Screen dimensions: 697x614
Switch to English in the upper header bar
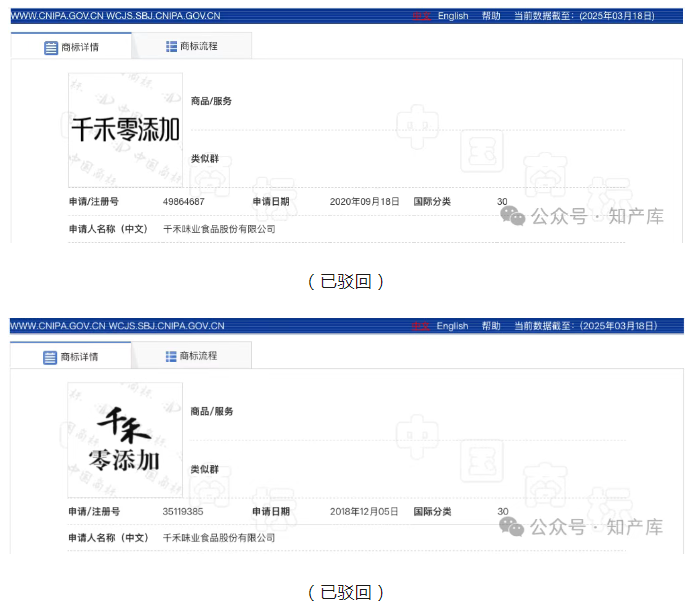point(452,16)
